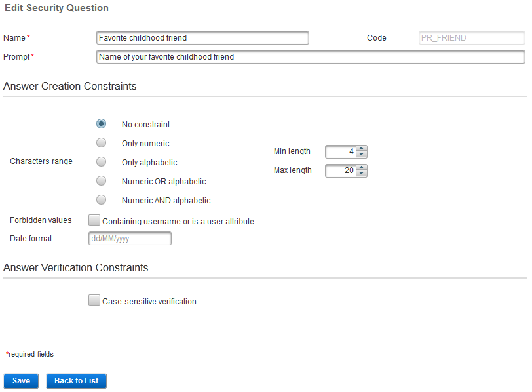This screenshot has width=532, height=392.
Task: Click the Max length number box
Action: 341,170
